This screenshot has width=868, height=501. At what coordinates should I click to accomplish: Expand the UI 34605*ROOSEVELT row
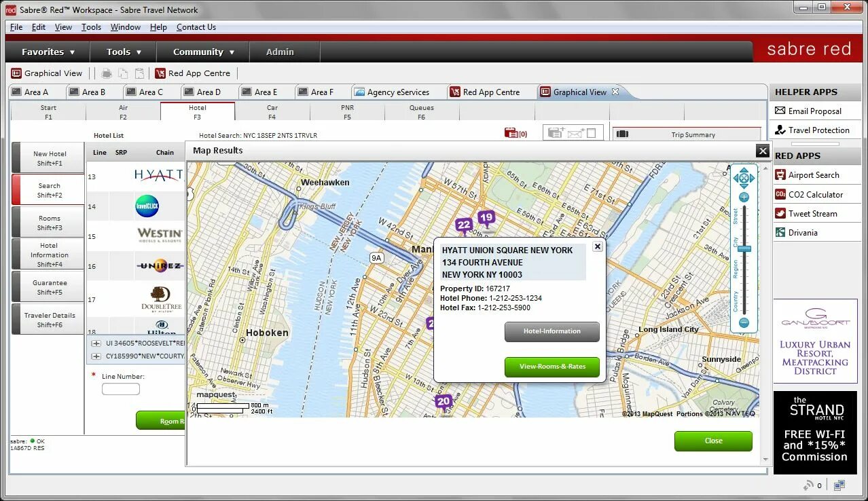[x=96, y=344]
